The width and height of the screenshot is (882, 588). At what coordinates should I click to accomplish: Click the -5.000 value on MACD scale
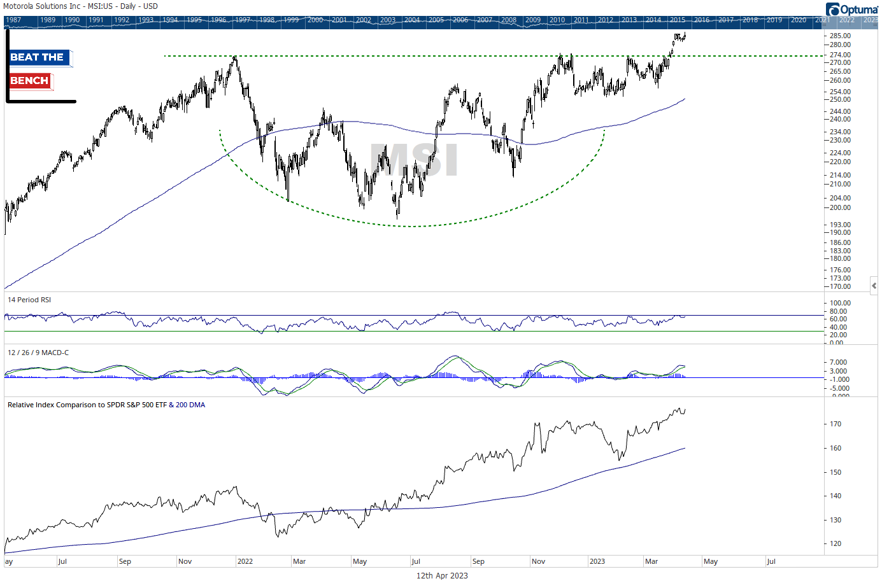tap(840, 388)
